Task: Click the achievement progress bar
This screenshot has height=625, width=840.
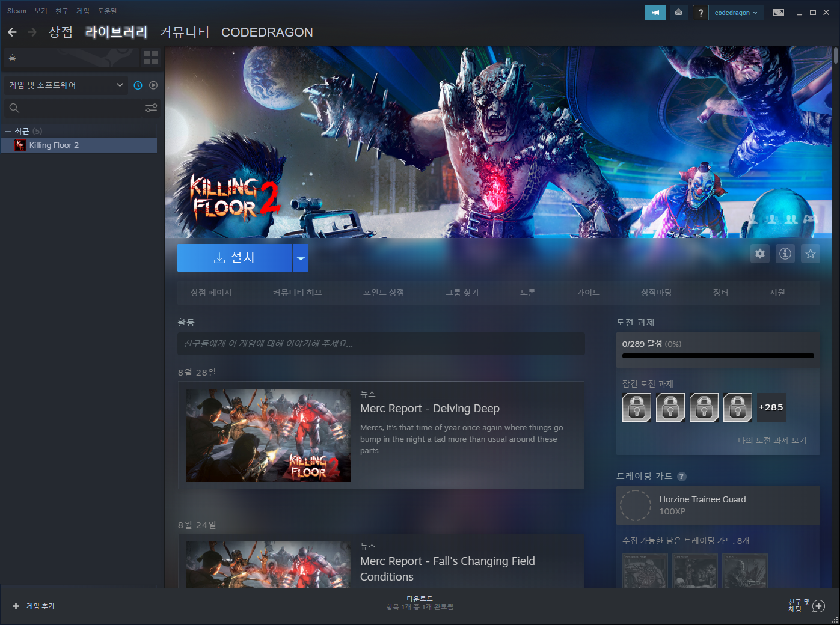Action: [718, 356]
